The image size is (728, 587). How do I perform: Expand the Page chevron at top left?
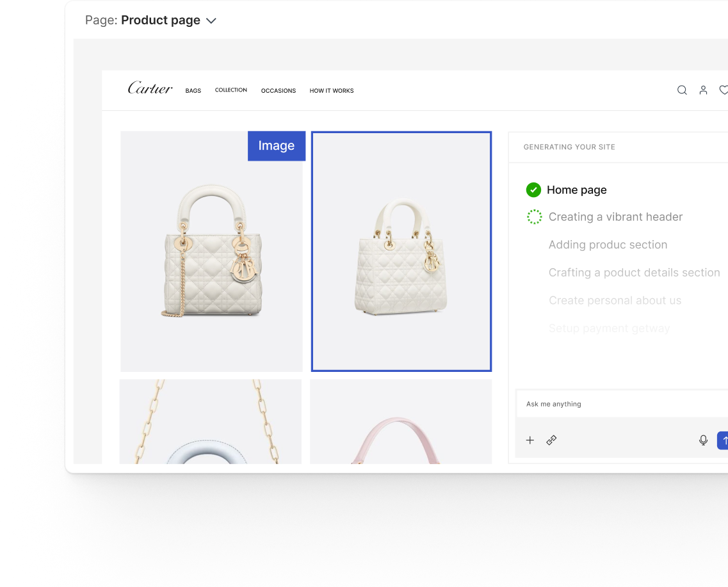[x=211, y=20]
